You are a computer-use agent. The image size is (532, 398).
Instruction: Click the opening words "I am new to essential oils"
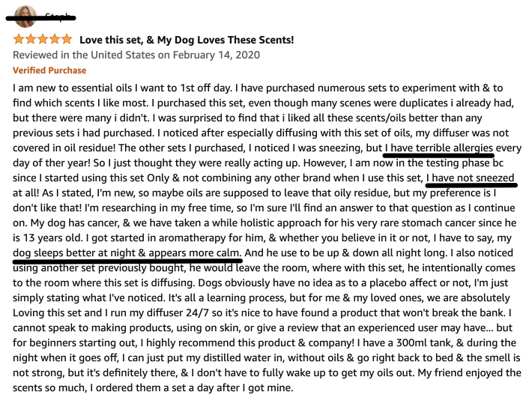[72, 88]
